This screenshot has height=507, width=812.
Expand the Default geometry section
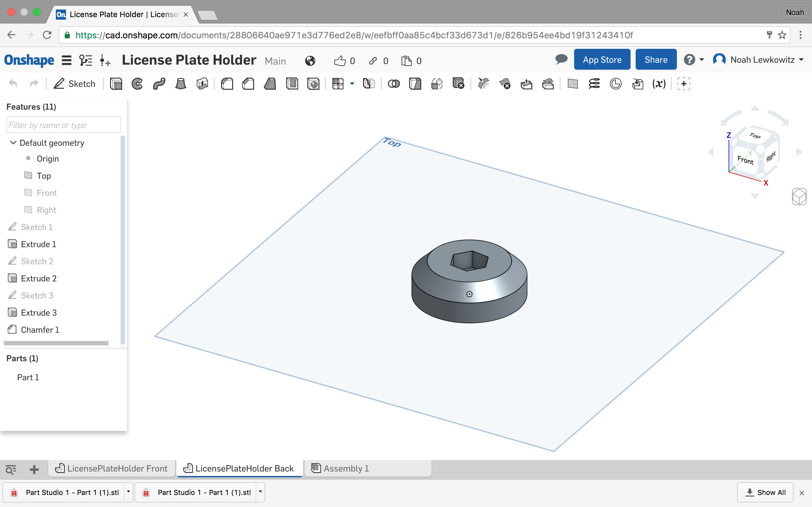(13, 142)
